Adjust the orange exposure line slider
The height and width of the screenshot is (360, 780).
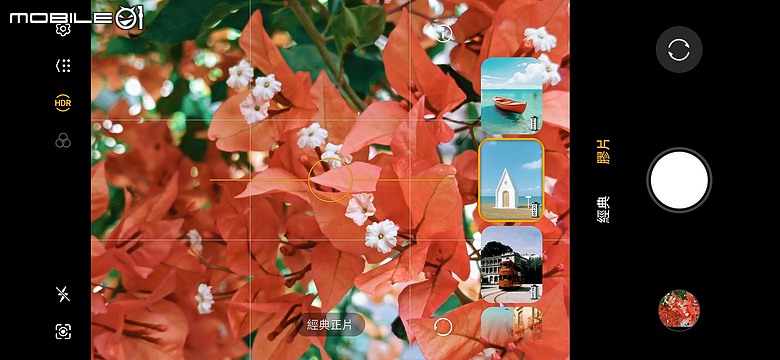pyautogui.click(x=332, y=180)
